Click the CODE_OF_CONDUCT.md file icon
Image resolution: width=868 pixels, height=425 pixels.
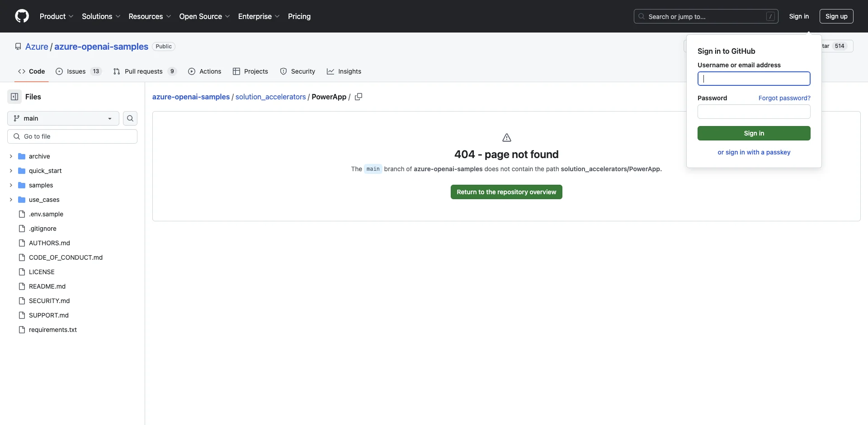tap(22, 257)
